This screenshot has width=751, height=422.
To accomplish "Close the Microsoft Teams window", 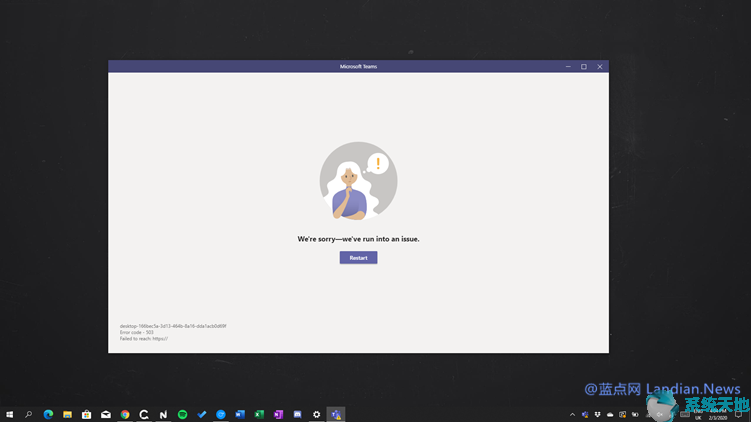I will point(600,67).
